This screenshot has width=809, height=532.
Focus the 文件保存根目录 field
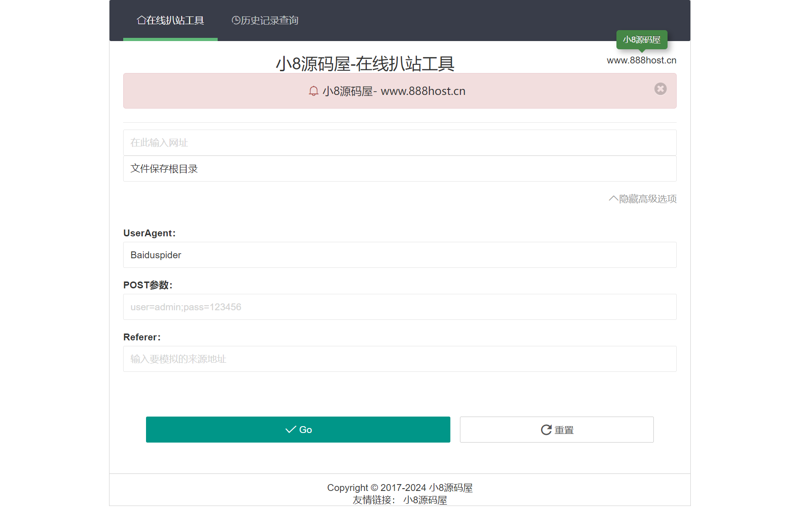coord(400,169)
